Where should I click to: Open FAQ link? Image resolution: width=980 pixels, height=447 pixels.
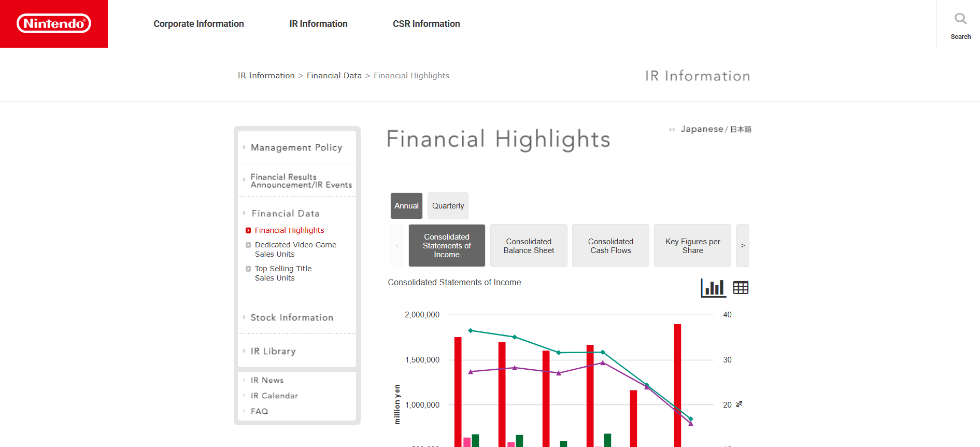point(259,411)
